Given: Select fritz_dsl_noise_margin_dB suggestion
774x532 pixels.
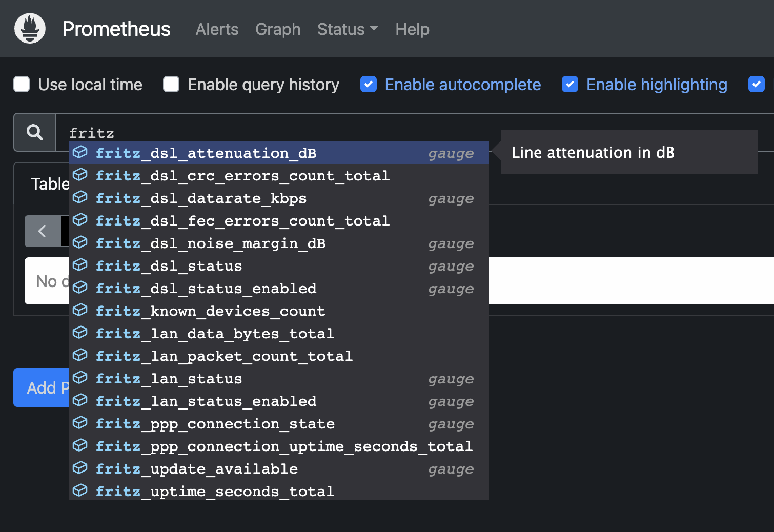Looking at the screenshot, I should click(x=279, y=243).
